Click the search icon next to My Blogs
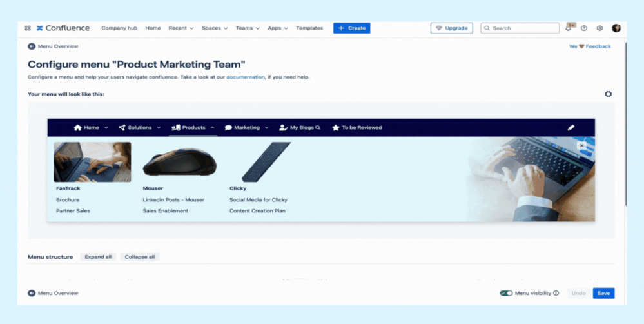 (x=317, y=127)
